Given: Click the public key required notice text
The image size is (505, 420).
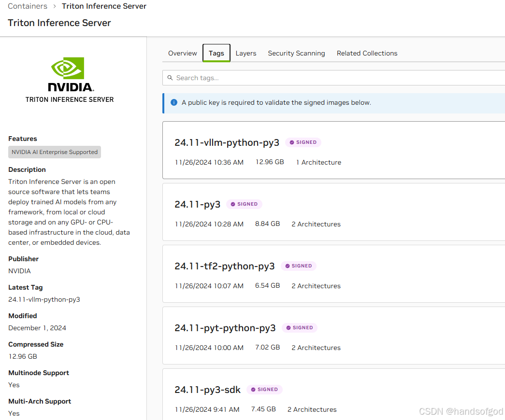Looking at the screenshot, I should click(x=276, y=102).
